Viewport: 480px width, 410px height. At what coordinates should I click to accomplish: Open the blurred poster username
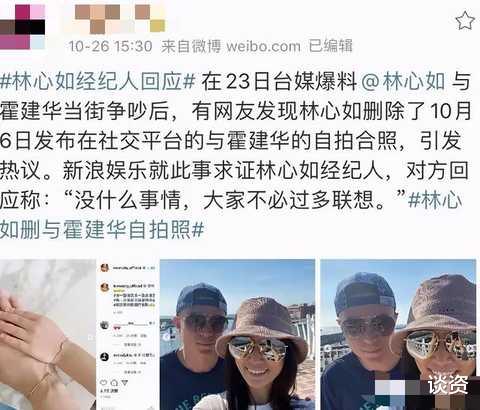click(115, 19)
